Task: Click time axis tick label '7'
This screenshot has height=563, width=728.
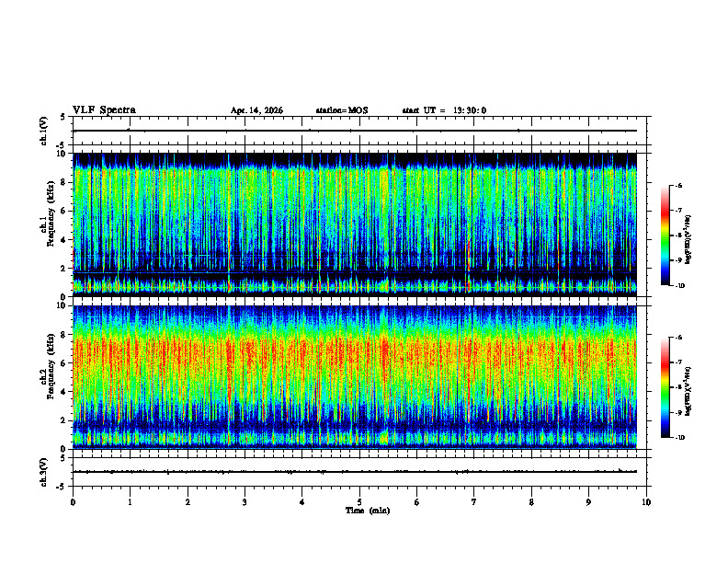Action: 474,502
